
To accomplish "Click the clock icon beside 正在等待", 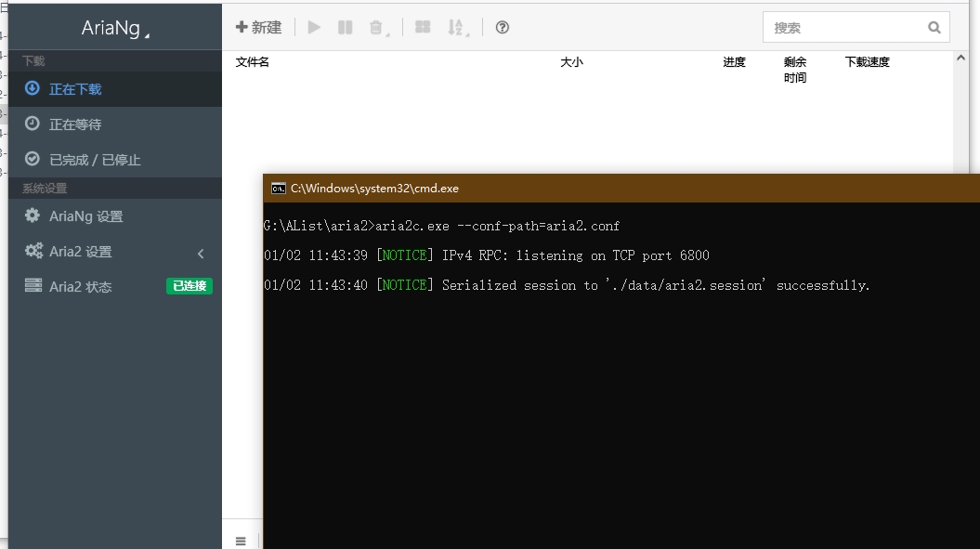I will [x=32, y=124].
